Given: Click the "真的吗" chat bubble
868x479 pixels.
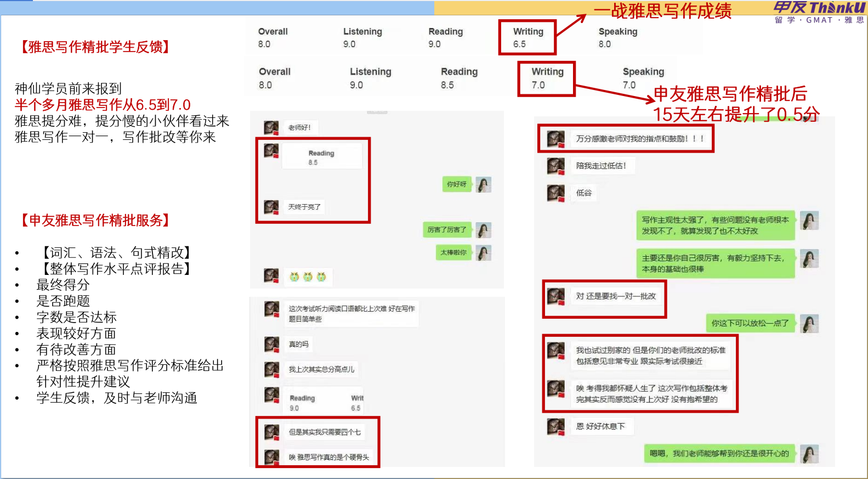Looking at the screenshot, I should pos(299,345).
